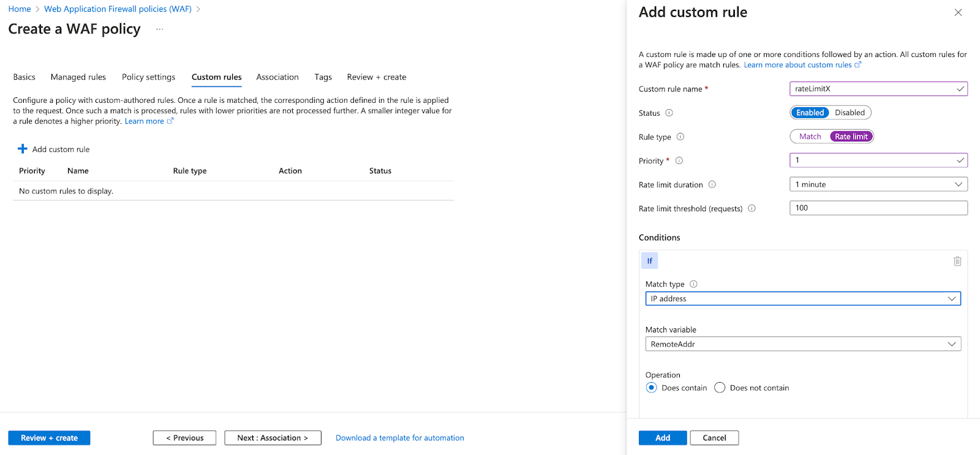This screenshot has height=455, width=980.
Task: Select the Does not contain radio button
Action: 720,388
